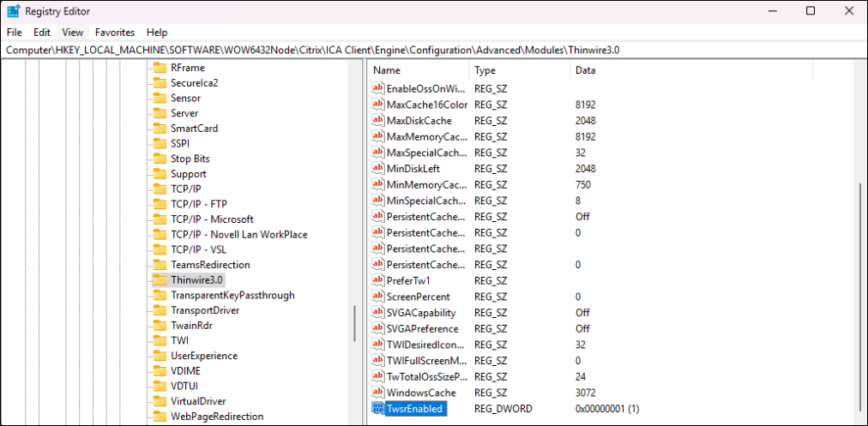Screen dimensions: 868x426
Task: Select the Stop Bits folder icon
Action: [x=160, y=159]
